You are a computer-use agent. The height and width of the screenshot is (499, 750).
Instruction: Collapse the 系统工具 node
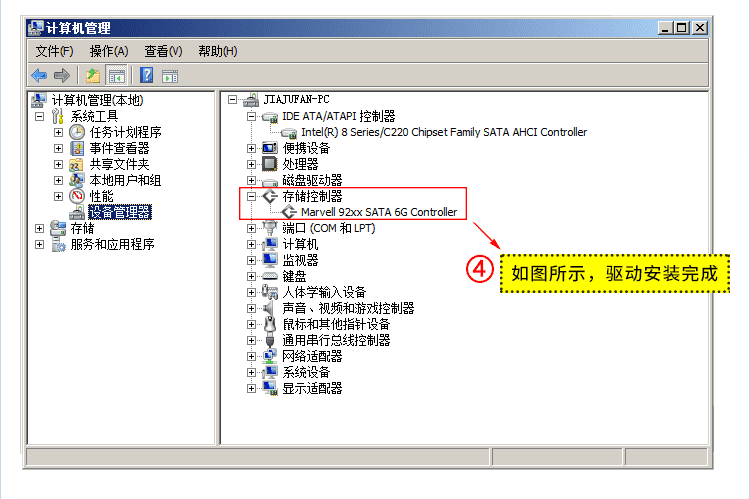(x=40, y=116)
